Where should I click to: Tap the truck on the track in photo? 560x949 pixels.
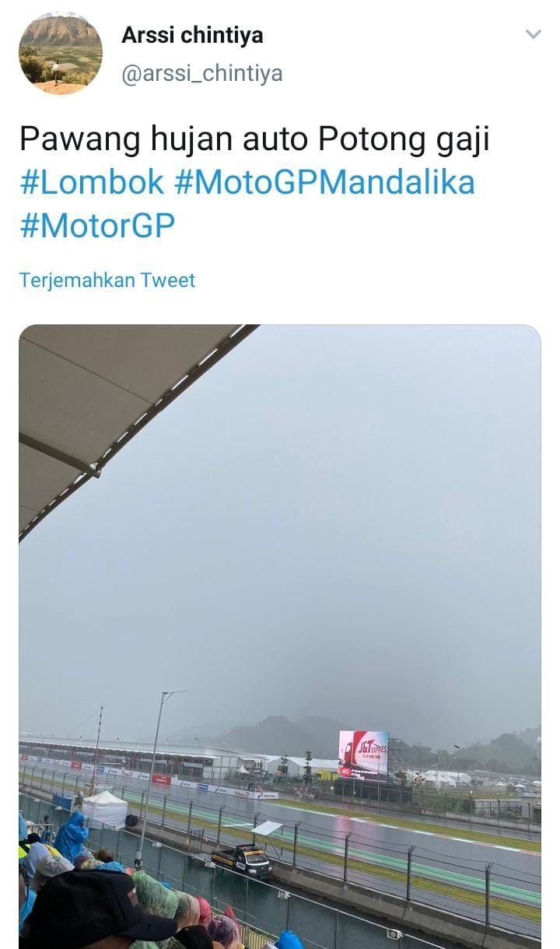242,860
